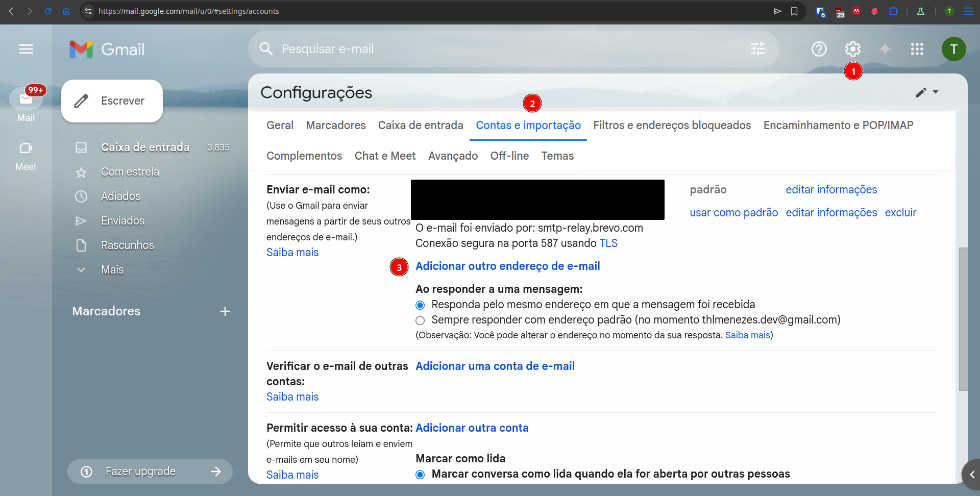Image resolution: width=980 pixels, height=496 pixels.
Task: Open Saiba mais in Observação note
Action: tap(747, 335)
